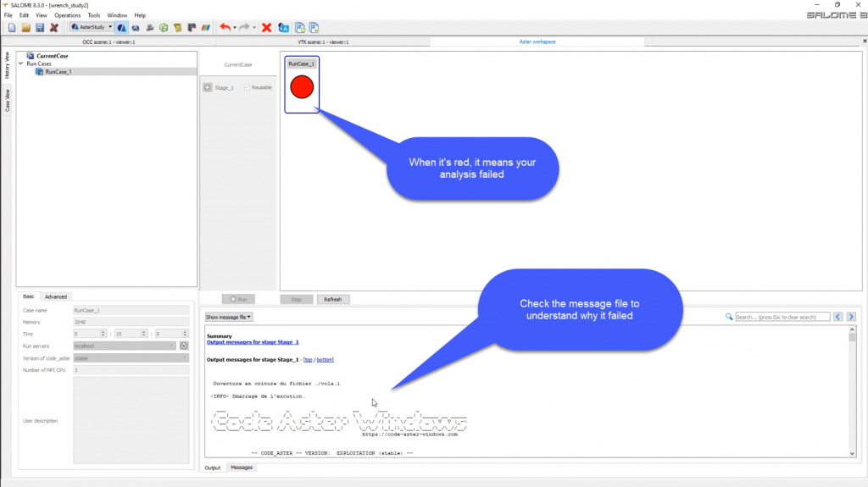868x487 pixels.
Task: Click the refresh servers icon button
Action: (x=184, y=346)
